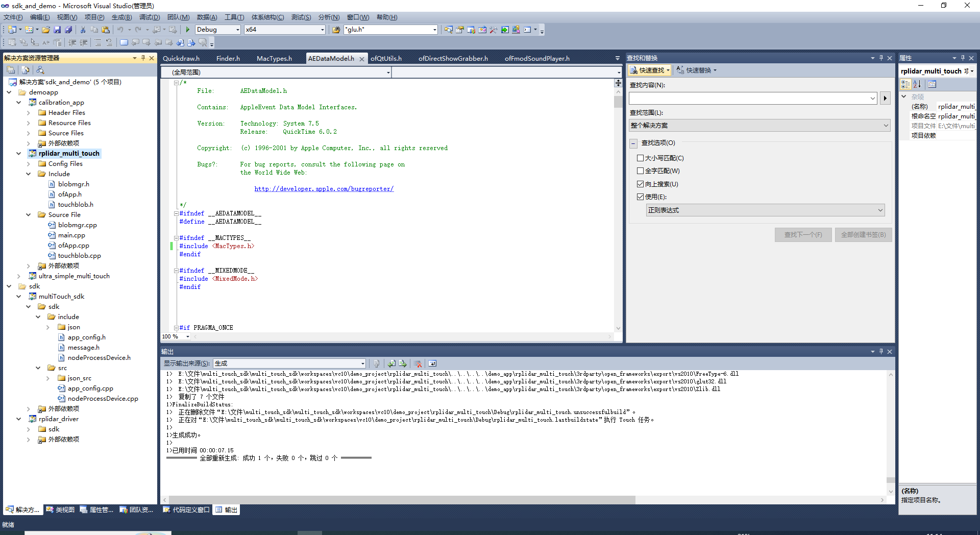Open the 查找范围 整个解决方案 dropdown
This screenshot has width=980, height=535.
pyautogui.click(x=759, y=126)
